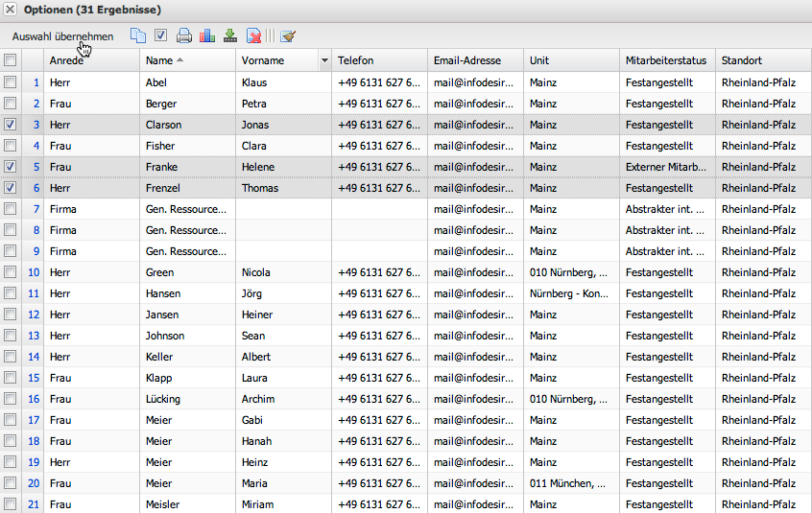Click the broom clean-up icon
The image size is (812, 513).
tap(287, 36)
